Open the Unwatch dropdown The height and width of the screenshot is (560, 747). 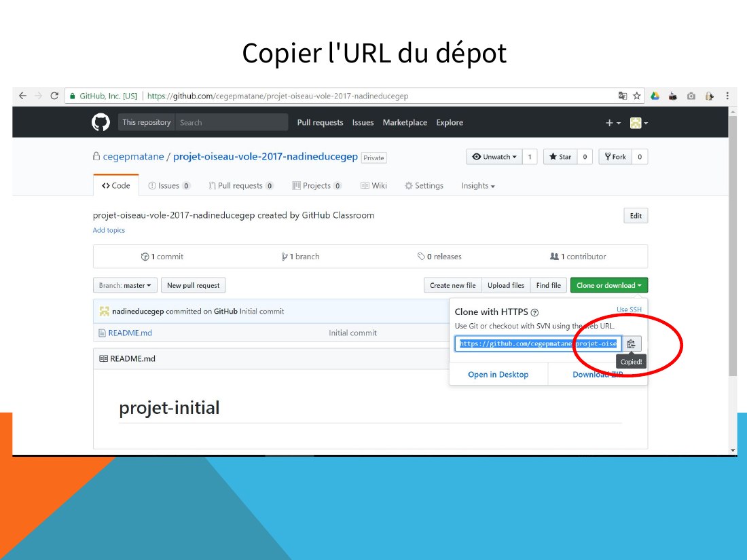[x=494, y=157]
